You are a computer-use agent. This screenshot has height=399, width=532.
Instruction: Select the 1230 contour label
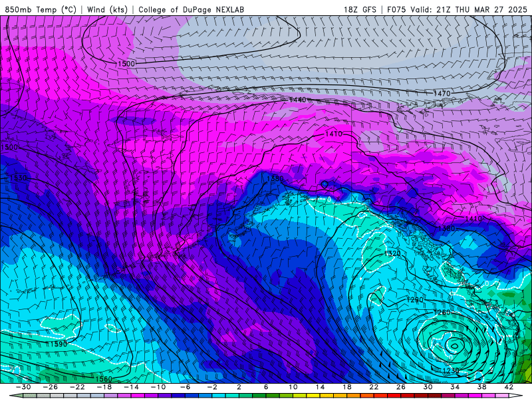point(451,370)
